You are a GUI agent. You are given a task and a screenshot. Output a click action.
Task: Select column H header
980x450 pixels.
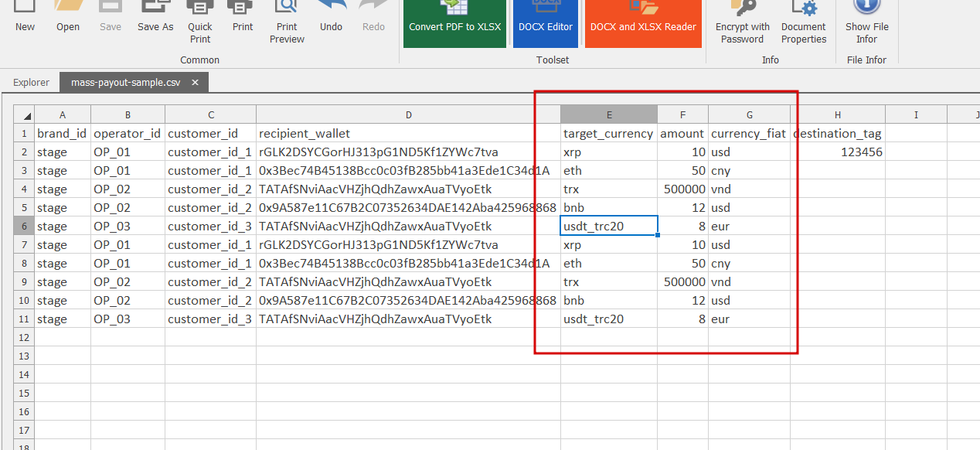click(x=838, y=114)
